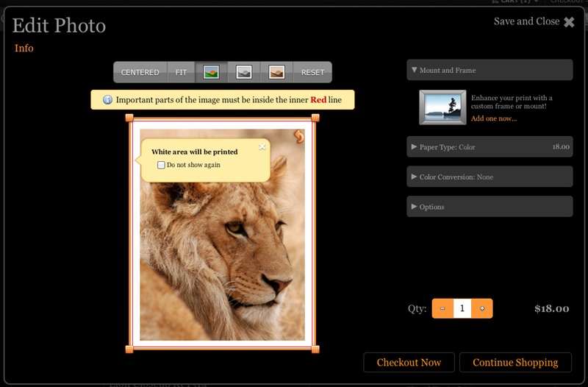
Task: Open the 'Add one now...' link
Action: point(494,118)
